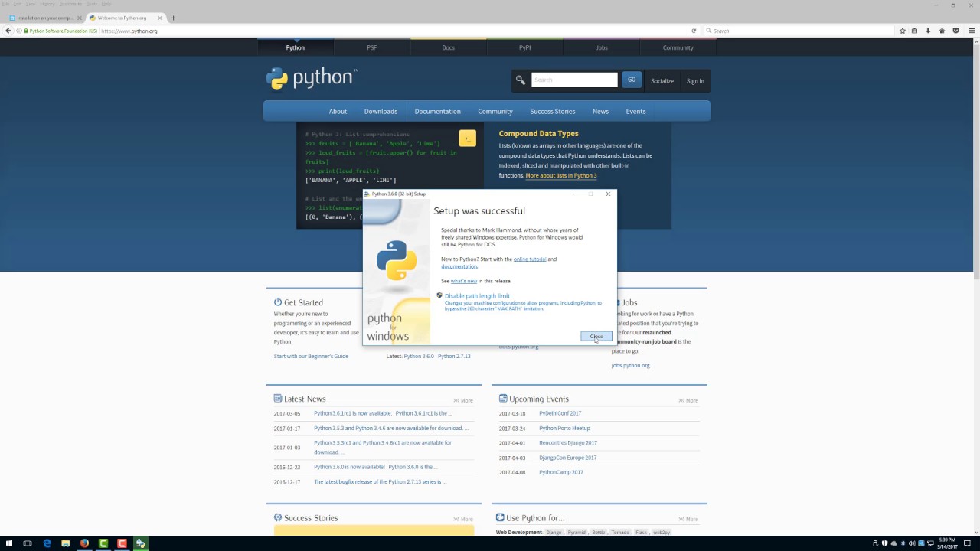
Task: Open the Firefox downloads arrow
Action: 928,31
